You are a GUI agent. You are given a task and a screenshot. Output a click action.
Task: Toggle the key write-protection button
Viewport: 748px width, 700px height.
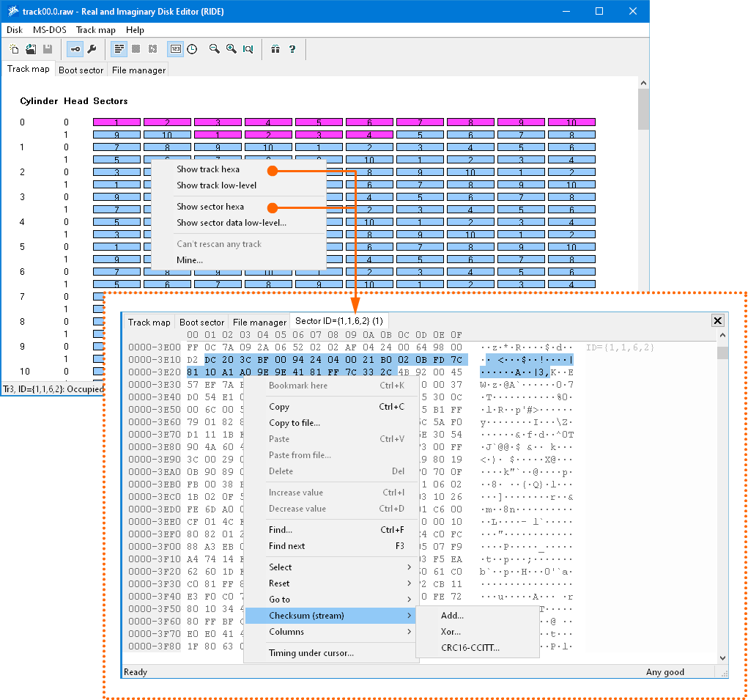[75, 49]
